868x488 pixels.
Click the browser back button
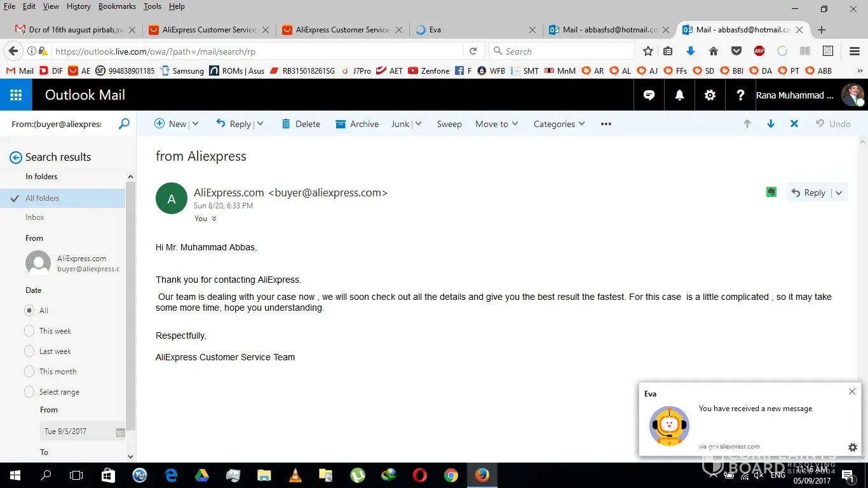click(13, 51)
